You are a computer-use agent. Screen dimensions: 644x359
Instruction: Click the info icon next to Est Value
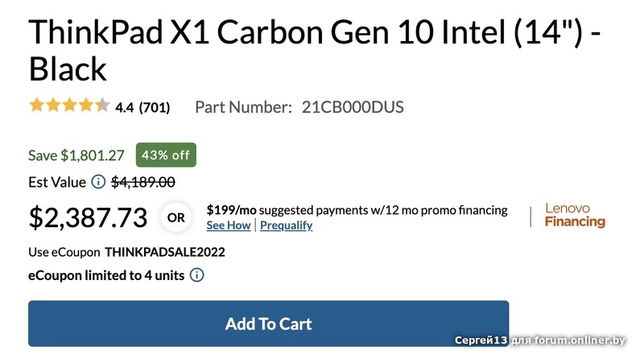97,182
